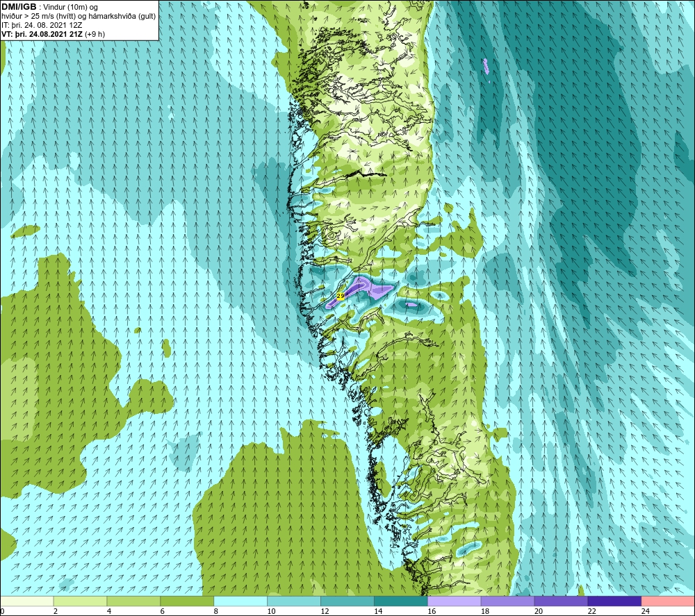Click the 'Vindur (10m) og' caption text

70,8
